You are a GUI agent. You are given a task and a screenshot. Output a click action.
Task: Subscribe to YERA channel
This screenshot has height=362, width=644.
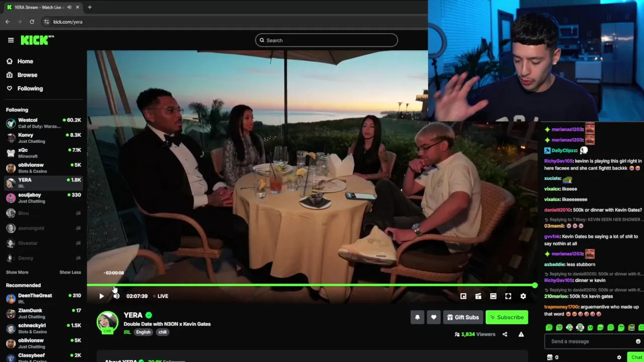coord(507,317)
